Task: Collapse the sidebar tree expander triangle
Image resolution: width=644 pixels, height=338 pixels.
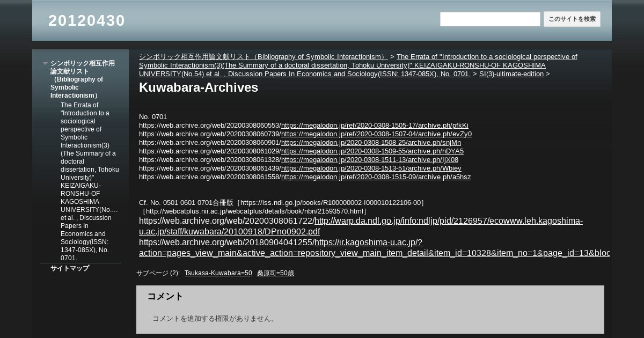Action: [46, 64]
